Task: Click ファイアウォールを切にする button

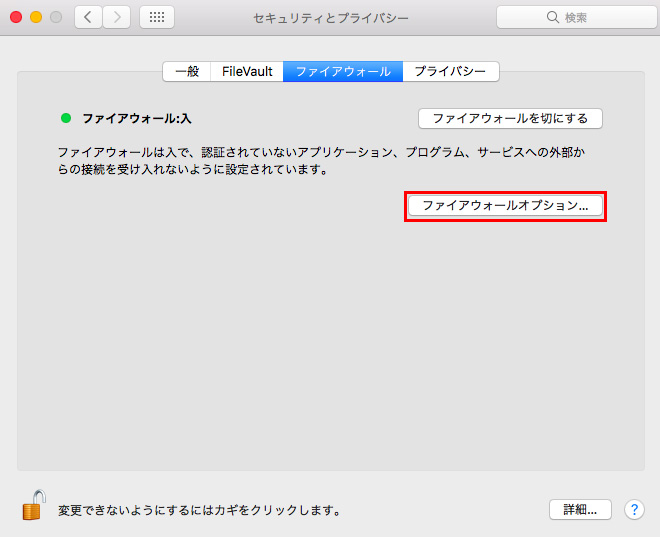Action: pyautogui.click(x=510, y=119)
